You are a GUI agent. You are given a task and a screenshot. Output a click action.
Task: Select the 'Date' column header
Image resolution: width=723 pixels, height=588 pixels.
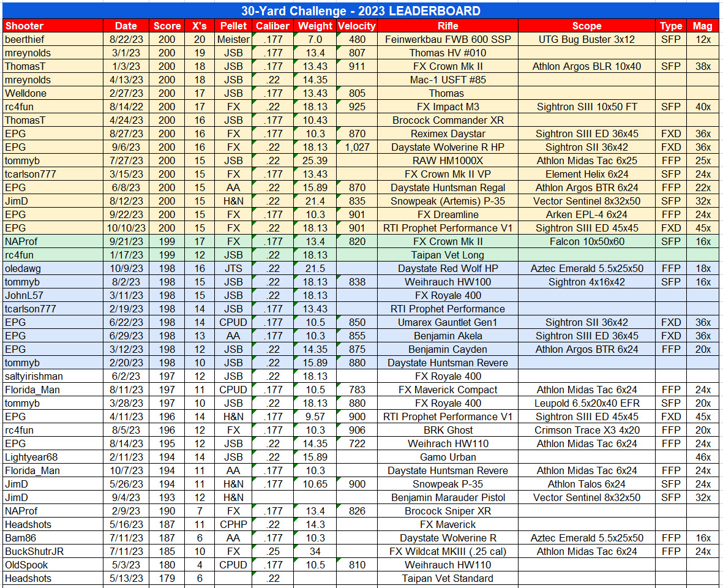click(x=126, y=26)
